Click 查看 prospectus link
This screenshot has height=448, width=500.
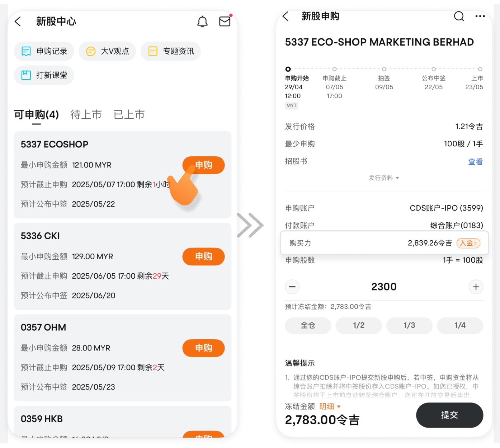[475, 162]
